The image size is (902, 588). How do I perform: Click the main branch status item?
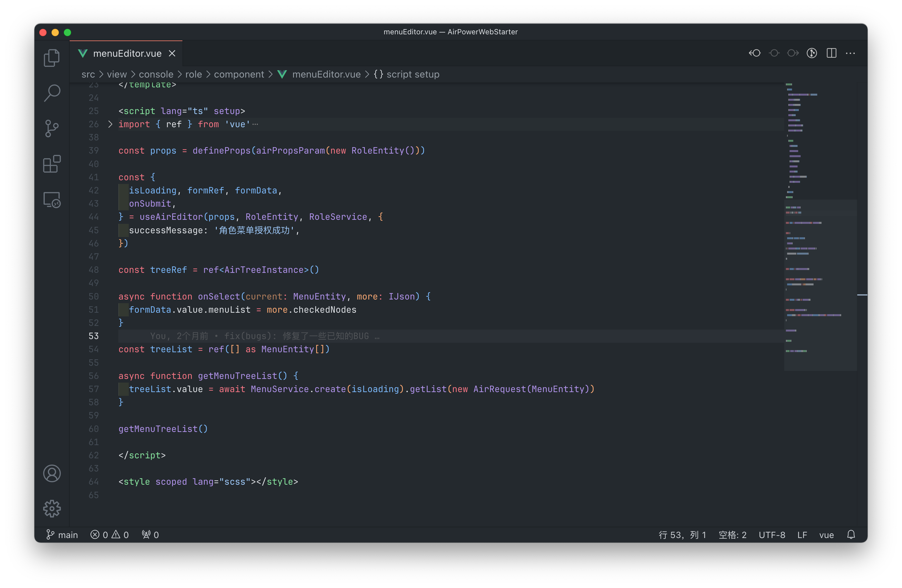(63, 535)
